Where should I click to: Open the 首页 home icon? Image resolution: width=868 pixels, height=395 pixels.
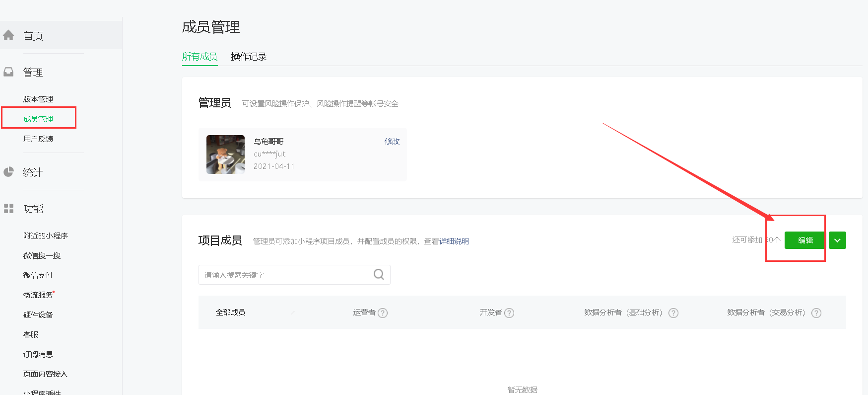[8, 35]
